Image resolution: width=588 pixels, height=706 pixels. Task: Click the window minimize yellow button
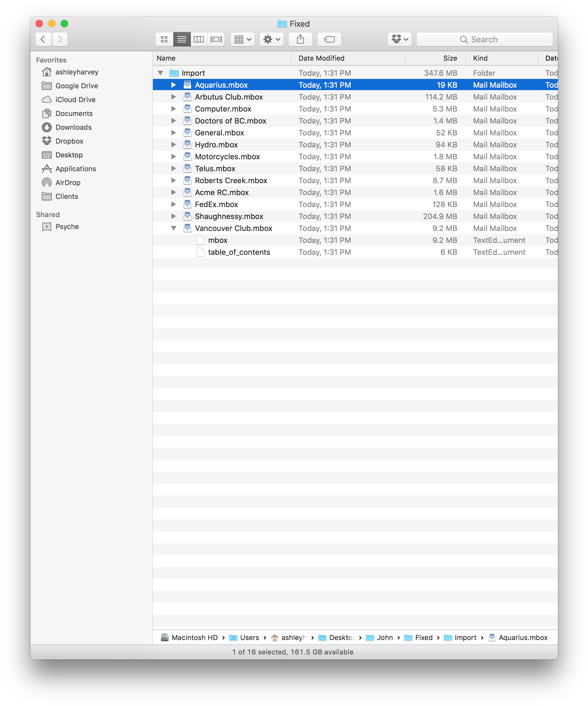click(x=52, y=24)
